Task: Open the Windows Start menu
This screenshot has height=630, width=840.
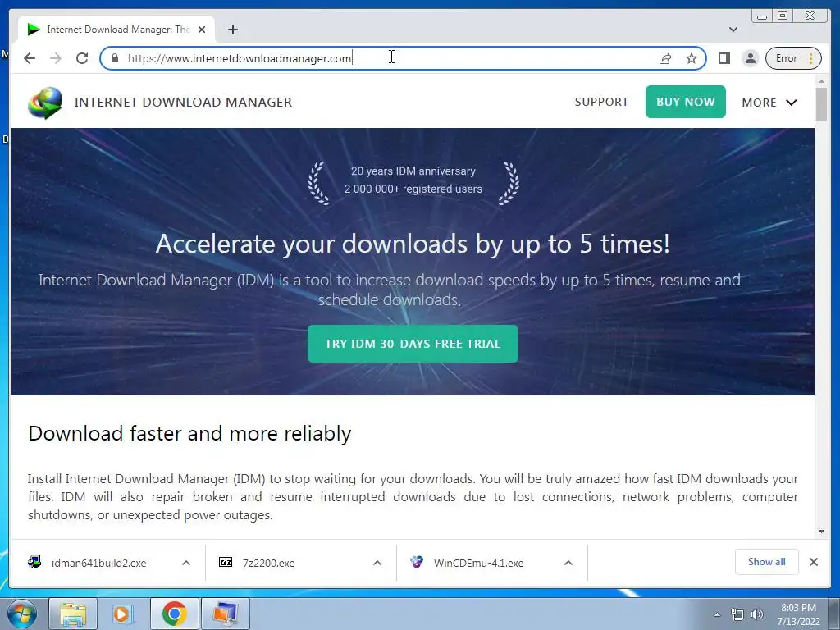Action: tap(22, 614)
